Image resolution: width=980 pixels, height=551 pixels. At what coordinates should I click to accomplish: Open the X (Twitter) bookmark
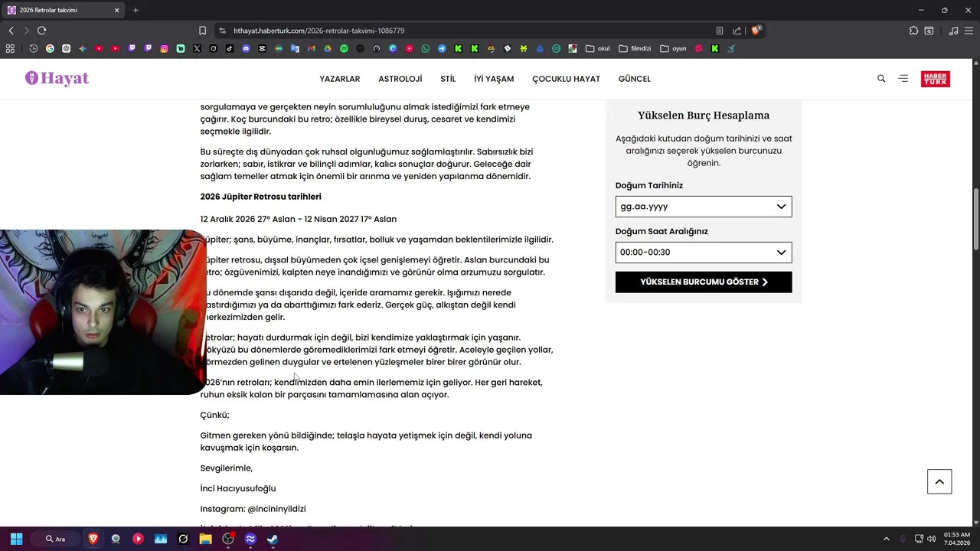(197, 48)
